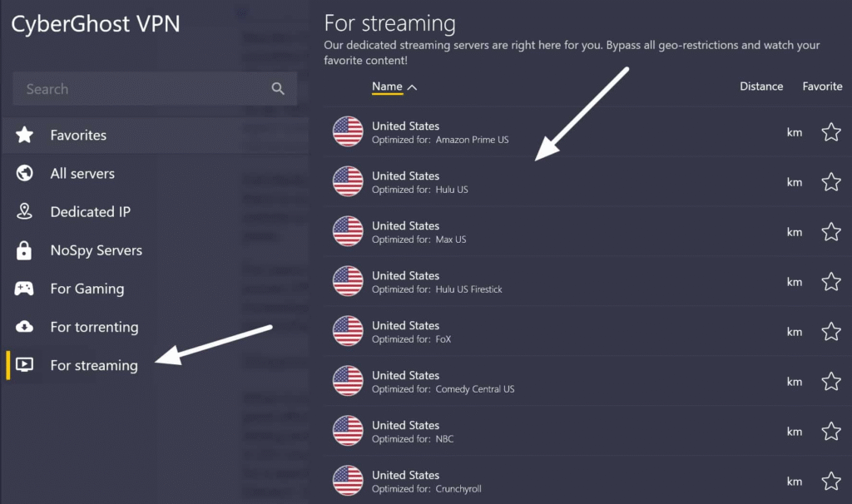Click the search magnifier icon
852x504 pixels.
click(x=278, y=89)
